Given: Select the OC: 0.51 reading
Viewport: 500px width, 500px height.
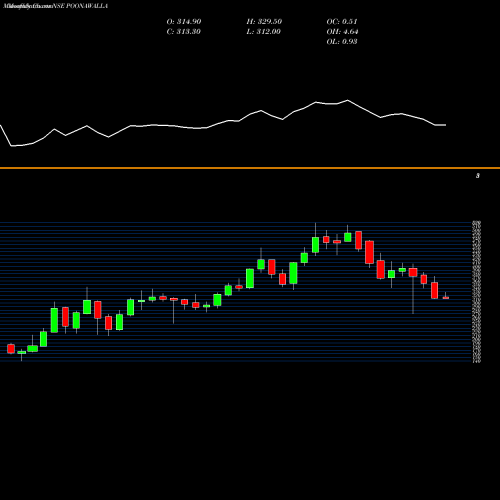Looking at the screenshot, I should click(342, 21).
